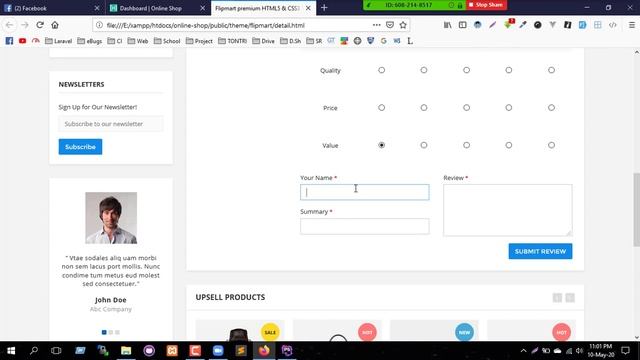Open the Web bookmarks folder
The height and width of the screenshot is (360, 640).
138,41
